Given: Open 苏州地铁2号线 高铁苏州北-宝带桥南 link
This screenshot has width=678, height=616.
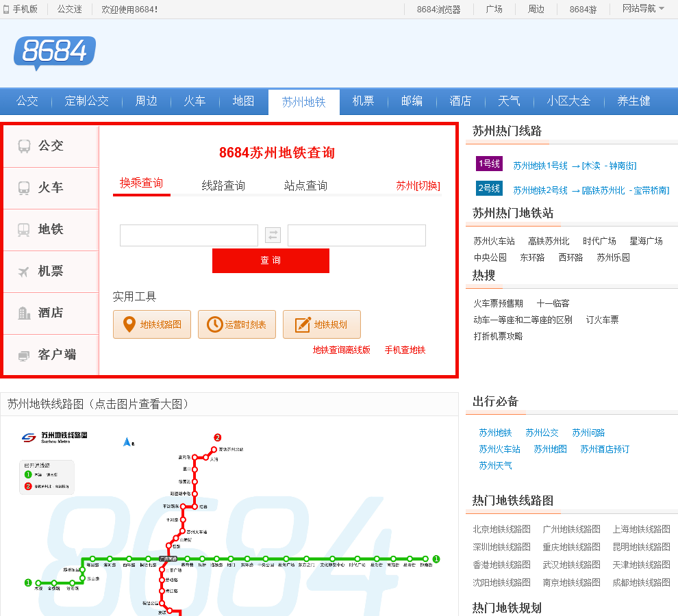Looking at the screenshot, I should 591,191.
